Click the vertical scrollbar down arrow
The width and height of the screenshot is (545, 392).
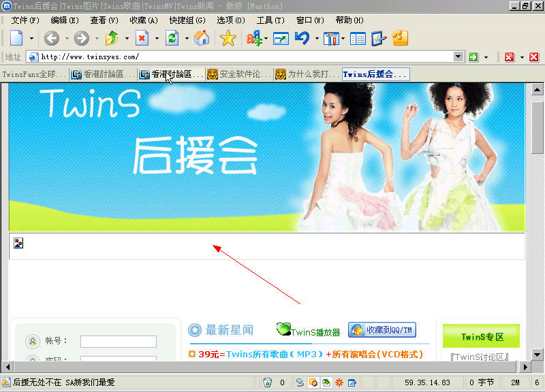click(538, 355)
